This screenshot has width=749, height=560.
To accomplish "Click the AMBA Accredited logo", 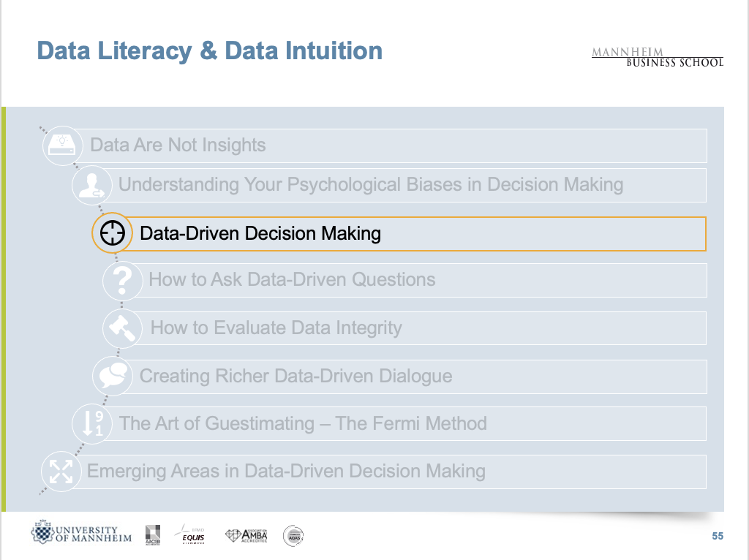I will 247,536.
